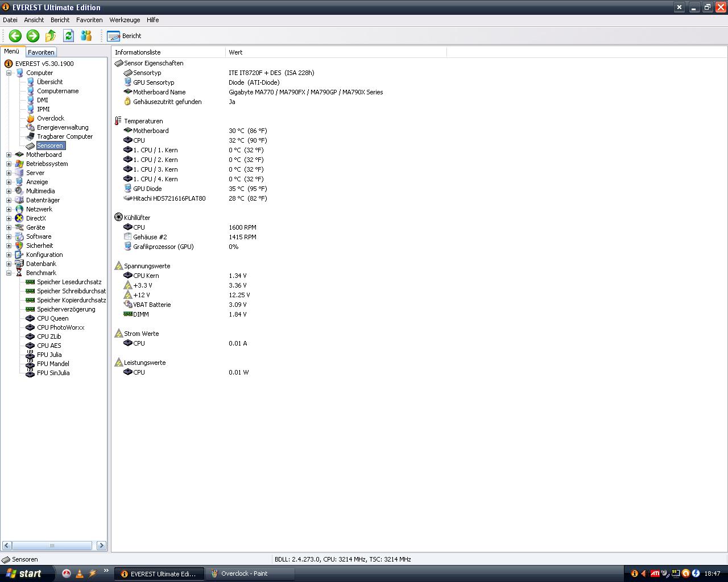Select Computername in the tree
The image size is (728, 582).
click(x=58, y=91)
